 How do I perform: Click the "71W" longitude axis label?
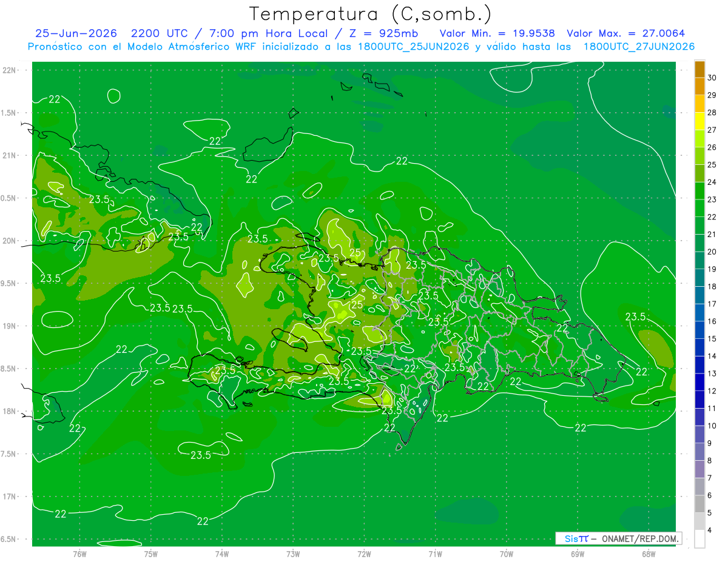pos(435,554)
